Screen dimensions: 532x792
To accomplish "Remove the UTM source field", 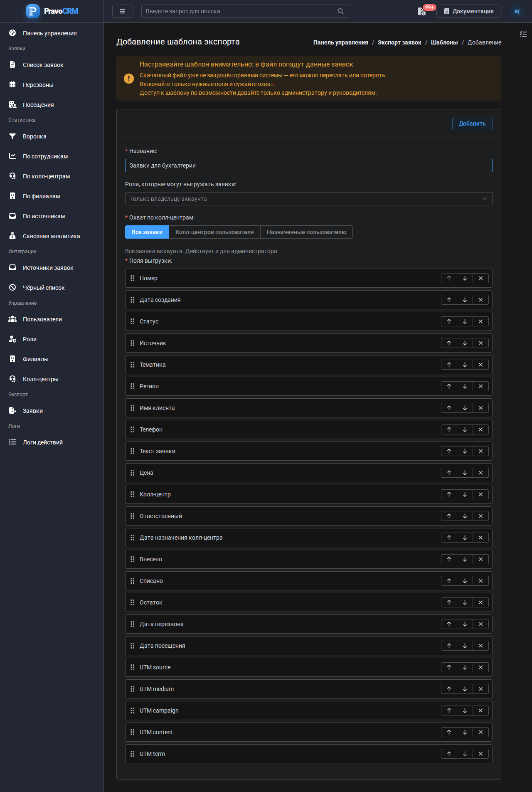I will point(480,667).
